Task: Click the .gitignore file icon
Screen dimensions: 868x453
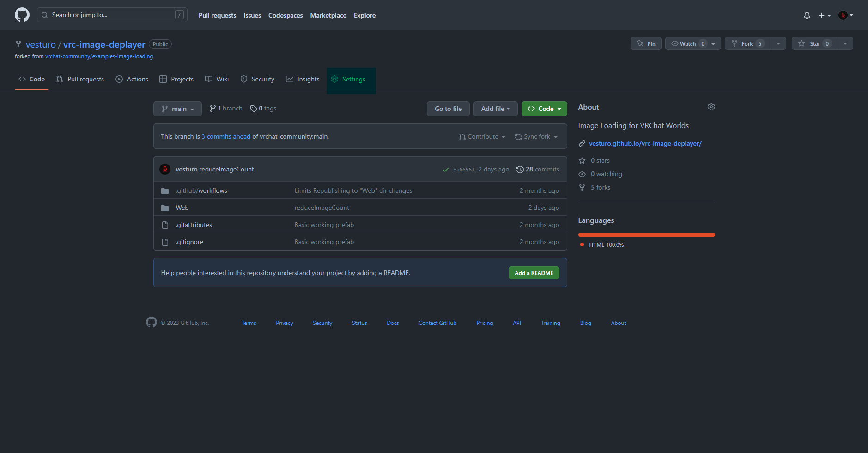Action: click(x=165, y=242)
